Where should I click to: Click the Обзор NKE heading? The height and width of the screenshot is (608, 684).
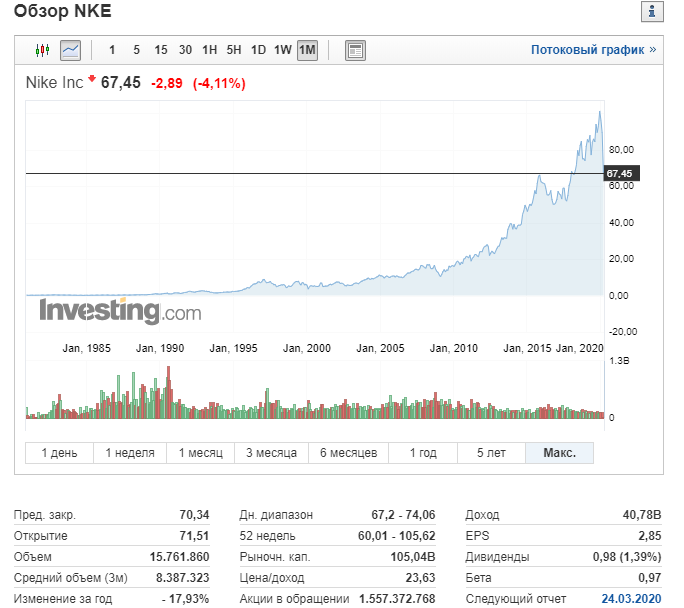tap(63, 11)
